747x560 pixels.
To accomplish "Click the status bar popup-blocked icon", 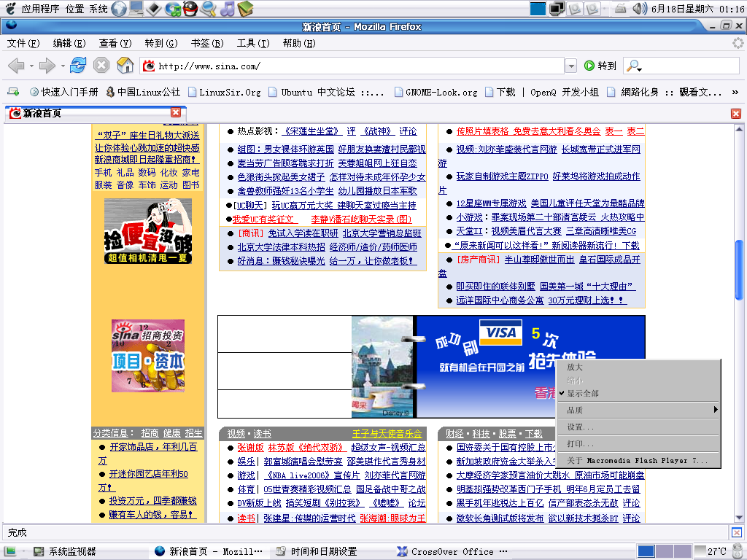I will 737,532.
